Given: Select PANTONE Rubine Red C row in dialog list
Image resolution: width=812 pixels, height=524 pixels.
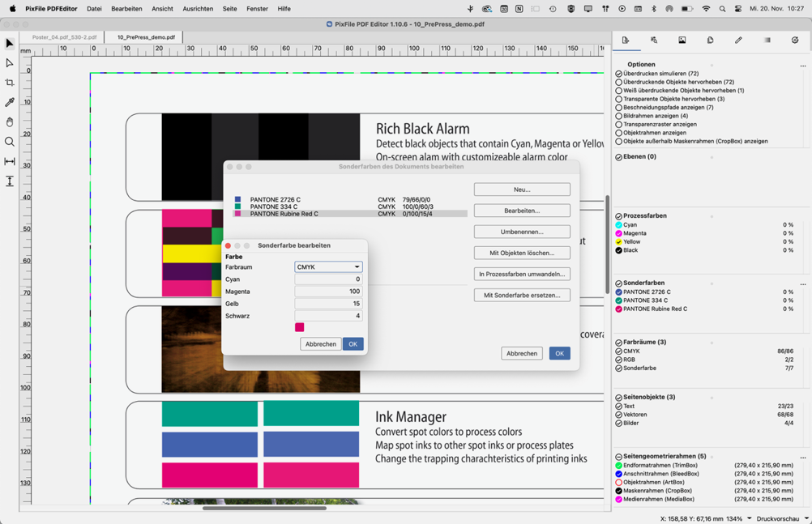Looking at the screenshot, I should pyautogui.click(x=350, y=214).
